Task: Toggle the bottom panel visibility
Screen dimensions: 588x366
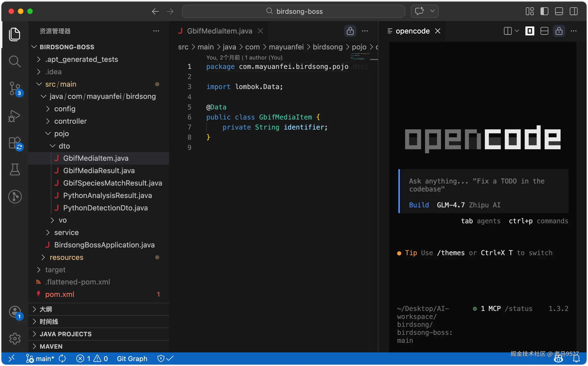Action: (559, 11)
